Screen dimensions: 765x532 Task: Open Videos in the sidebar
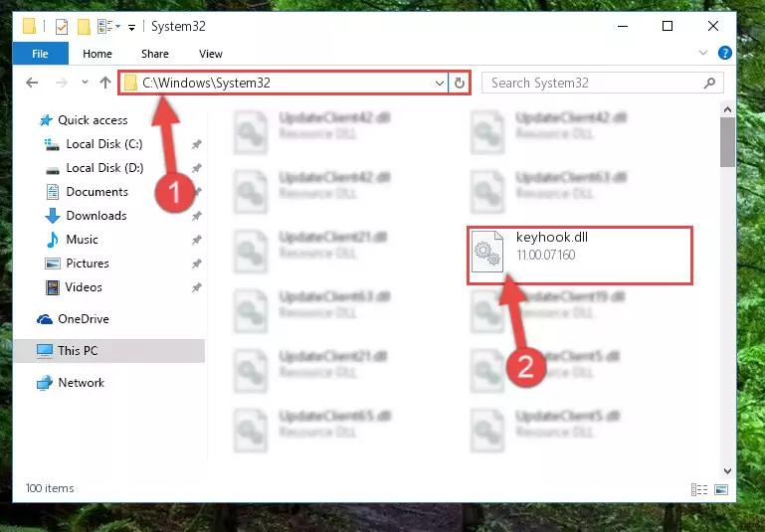(84, 287)
